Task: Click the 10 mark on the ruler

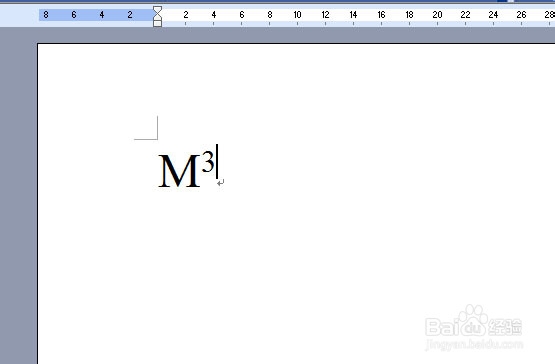Action: tap(297, 15)
